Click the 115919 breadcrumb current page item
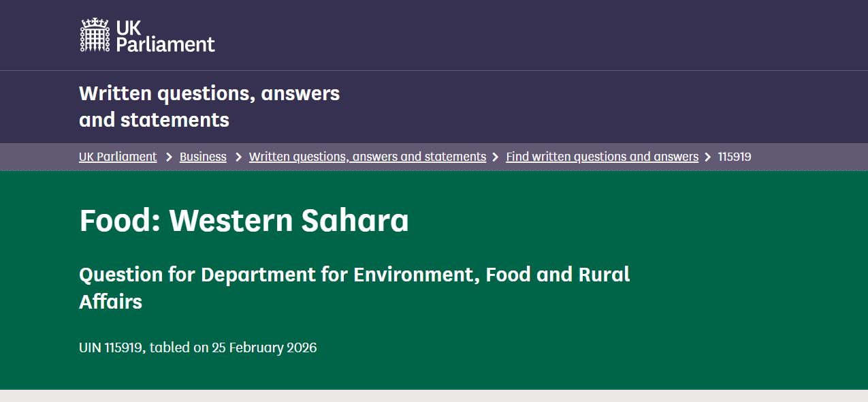The image size is (868, 402). click(735, 157)
